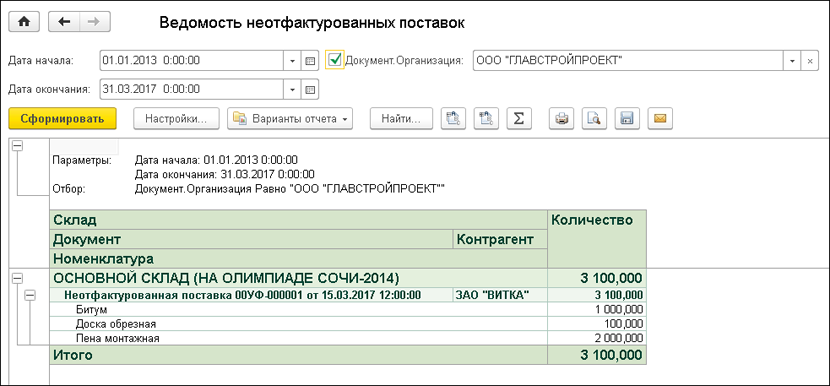Clear organization field with x button
The image size is (830, 386).
pyautogui.click(x=810, y=61)
